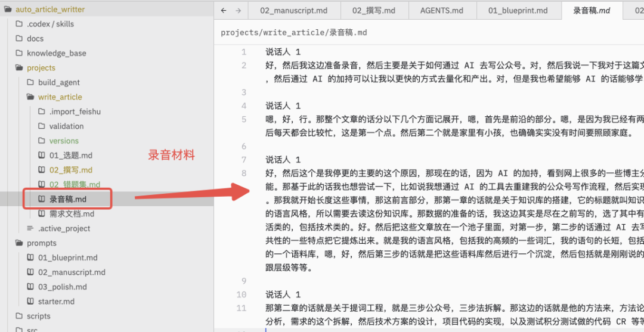Open the 01_blueprint.md tab

click(x=518, y=11)
